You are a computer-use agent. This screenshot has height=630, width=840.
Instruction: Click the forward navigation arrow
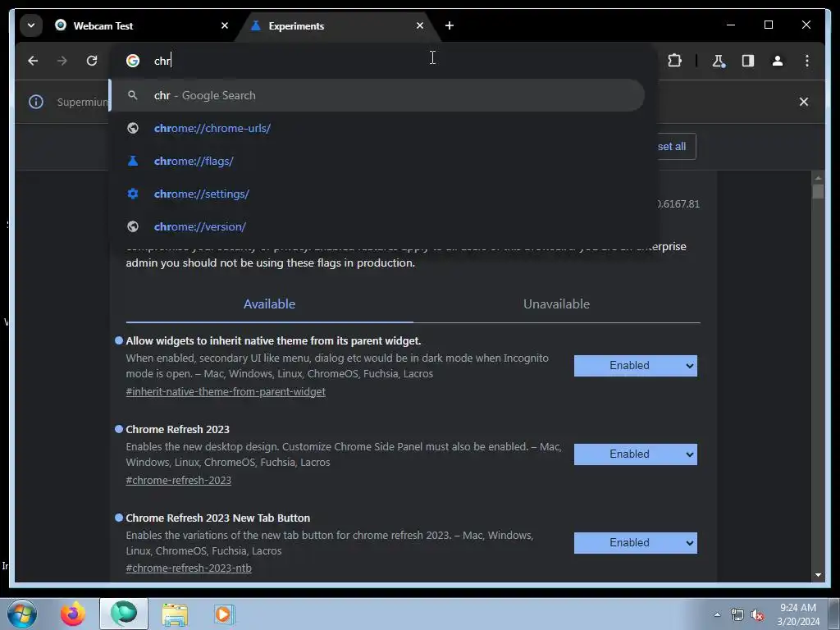(x=62, y=61)
